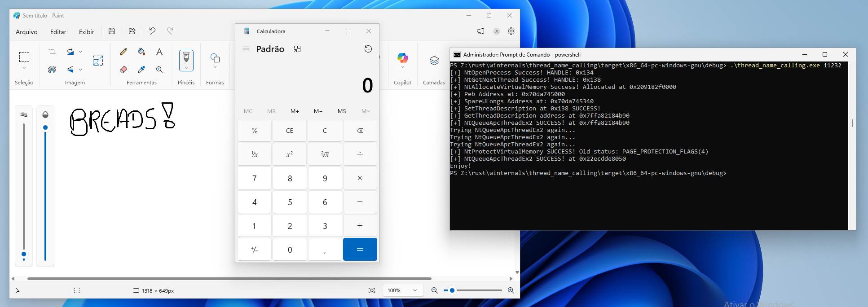This screenshot has height=307, width=868.
Task: Click the divide button in Calculator
Action: point(360,154)
